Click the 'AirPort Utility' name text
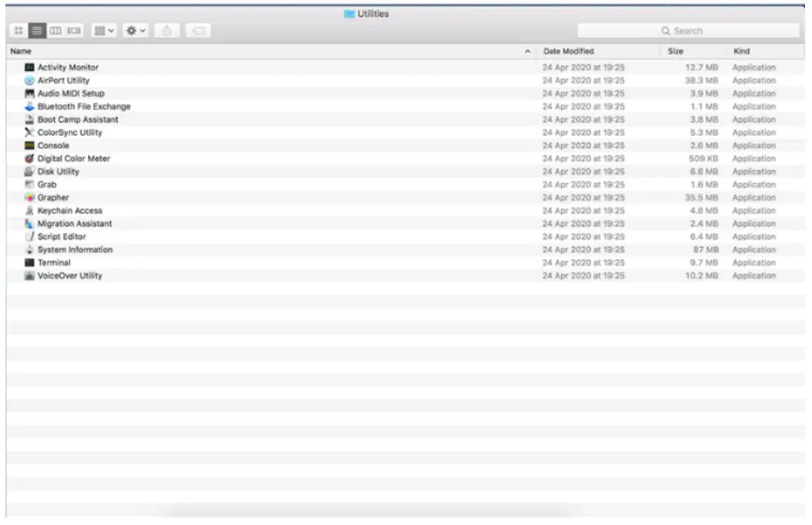 pos(63,80)
